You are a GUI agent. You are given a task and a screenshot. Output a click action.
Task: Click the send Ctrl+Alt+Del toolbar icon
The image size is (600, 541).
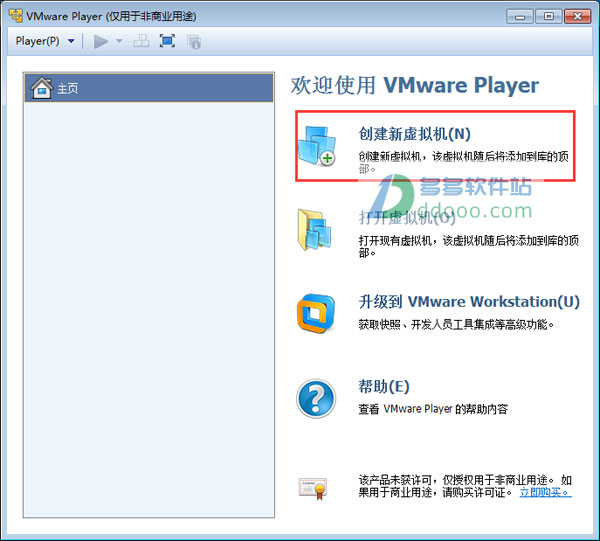[x=141, y=41]
